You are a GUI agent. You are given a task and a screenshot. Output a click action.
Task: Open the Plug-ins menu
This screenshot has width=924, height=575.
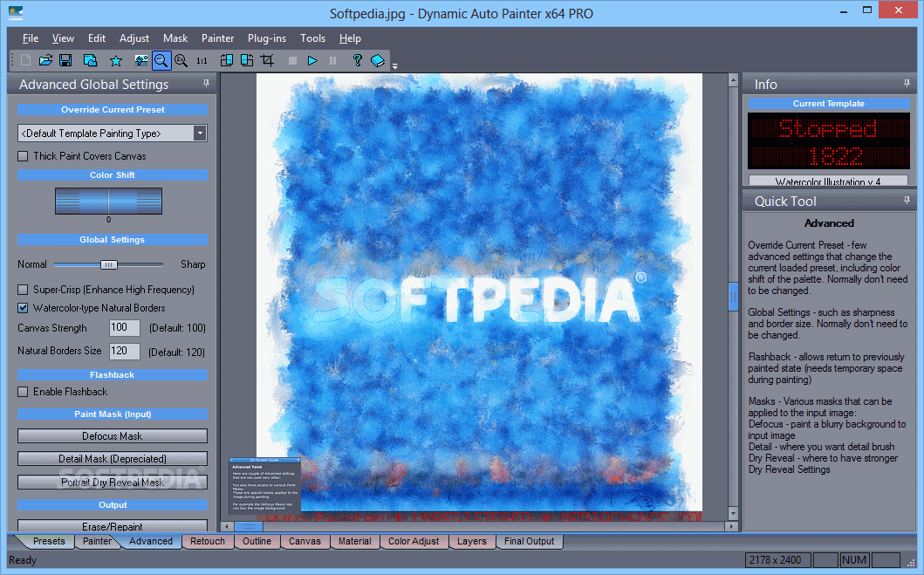(267, 38)
